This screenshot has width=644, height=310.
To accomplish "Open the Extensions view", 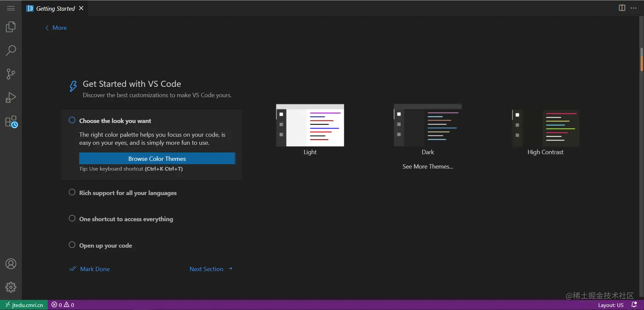I will (x=11, y=121).
